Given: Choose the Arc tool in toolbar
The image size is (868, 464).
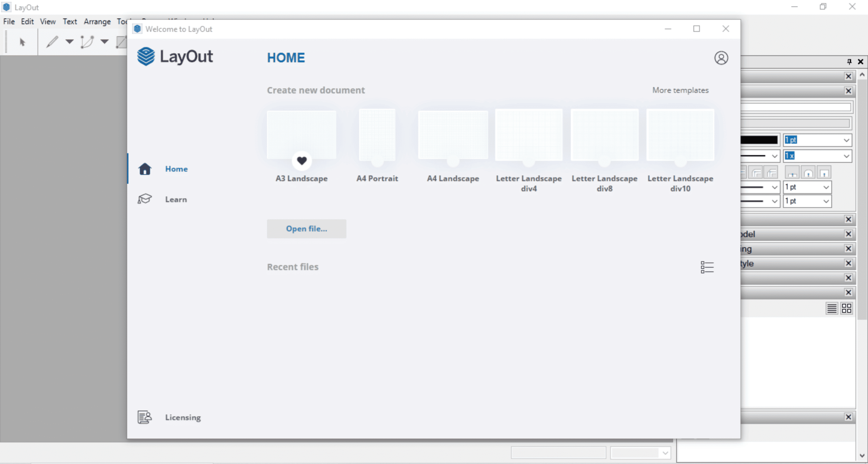Looking at the screenshot, I should (x=87, y=42).
